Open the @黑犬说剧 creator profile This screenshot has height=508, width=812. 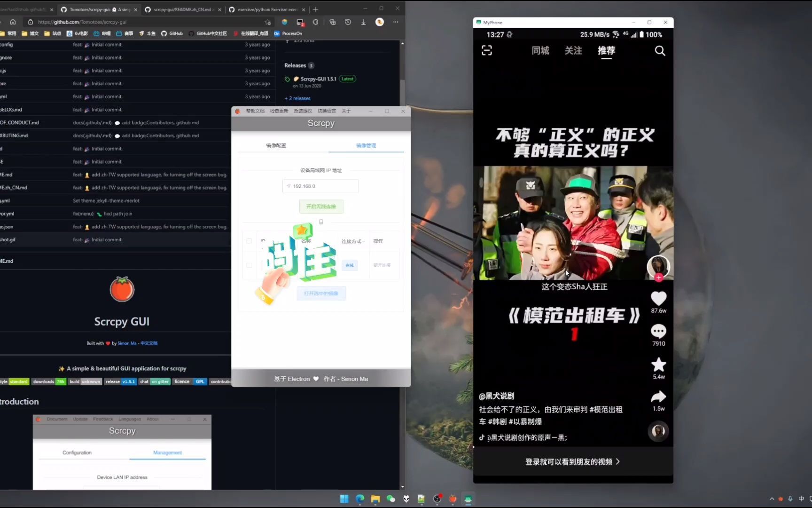pos(496,396)
